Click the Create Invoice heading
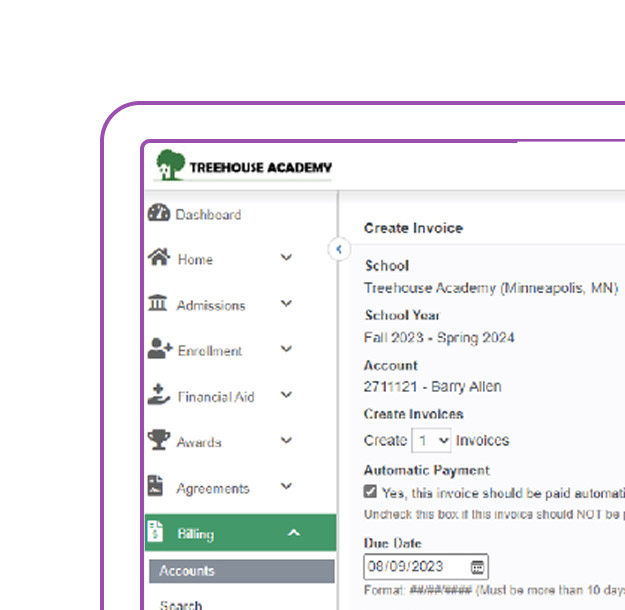This screenshot has width=625, height=610. pos(413,228)
